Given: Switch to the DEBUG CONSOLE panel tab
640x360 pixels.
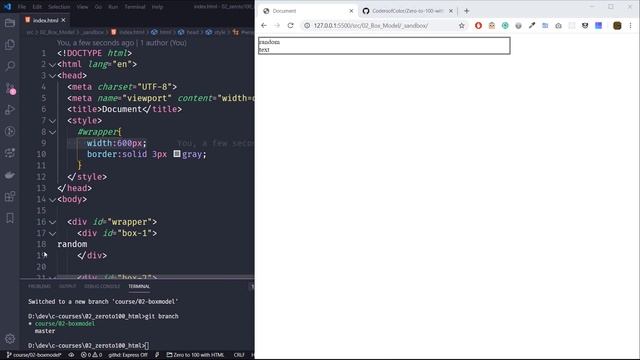Looking at the screenshot, I should (102, 286).
